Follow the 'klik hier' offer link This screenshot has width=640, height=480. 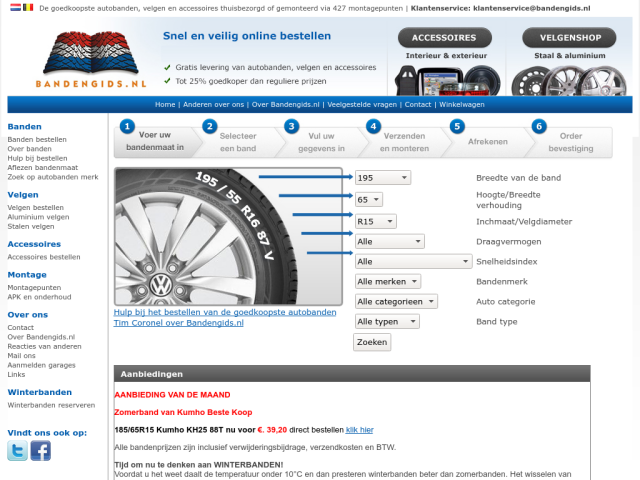tap(359, 429)
